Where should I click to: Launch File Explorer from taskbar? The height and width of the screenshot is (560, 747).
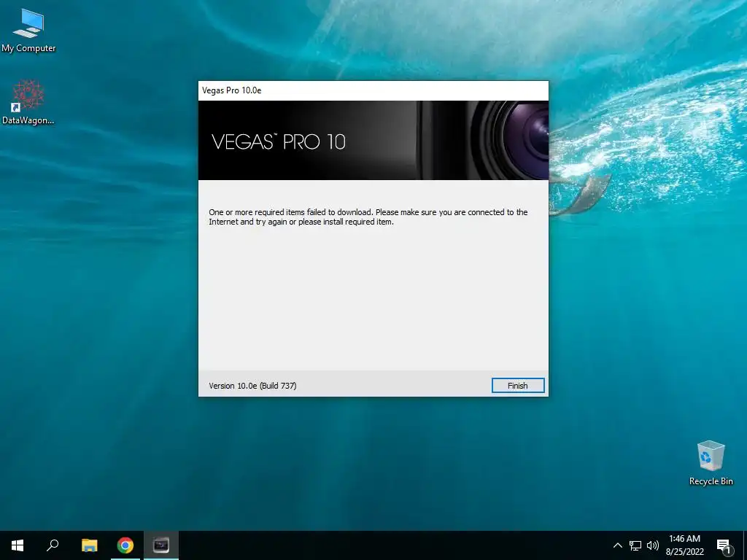tap(89, 545)
